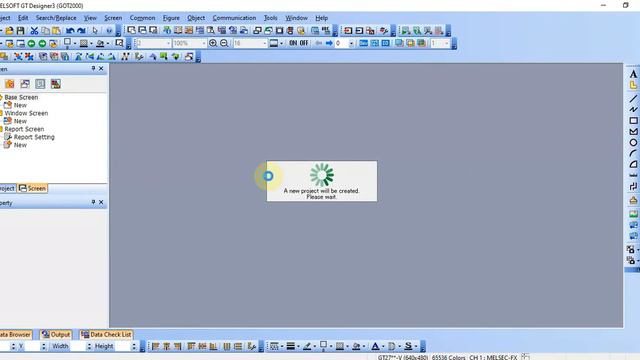Open the device number dropdown showing 0
The width and height of the screenshot is (640, 360).
pos(351,43)
